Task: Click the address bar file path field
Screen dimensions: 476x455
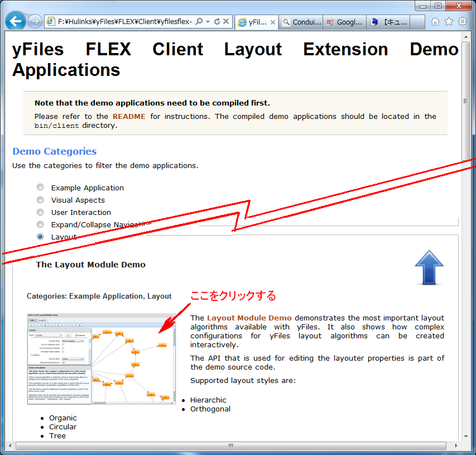Action: (x=125, y=22)
